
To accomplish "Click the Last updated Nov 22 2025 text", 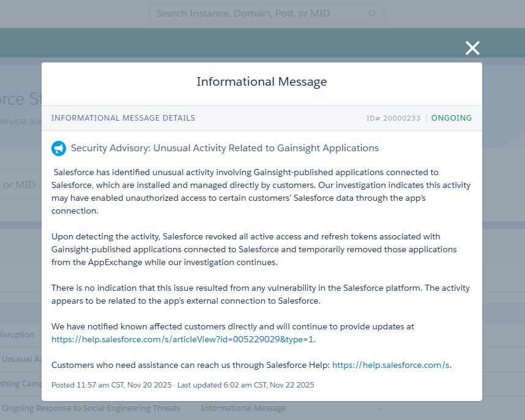I will point(246,385).
